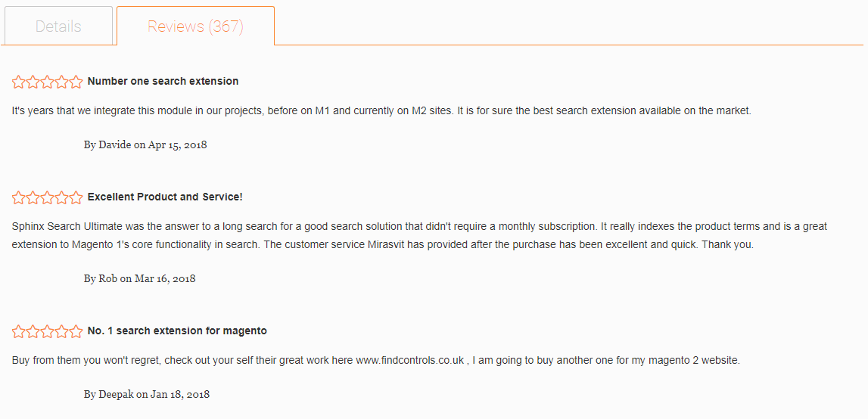868x419 pixels.
Task: Click fifth star of Rob's review rating
Action: click(76, 197)
